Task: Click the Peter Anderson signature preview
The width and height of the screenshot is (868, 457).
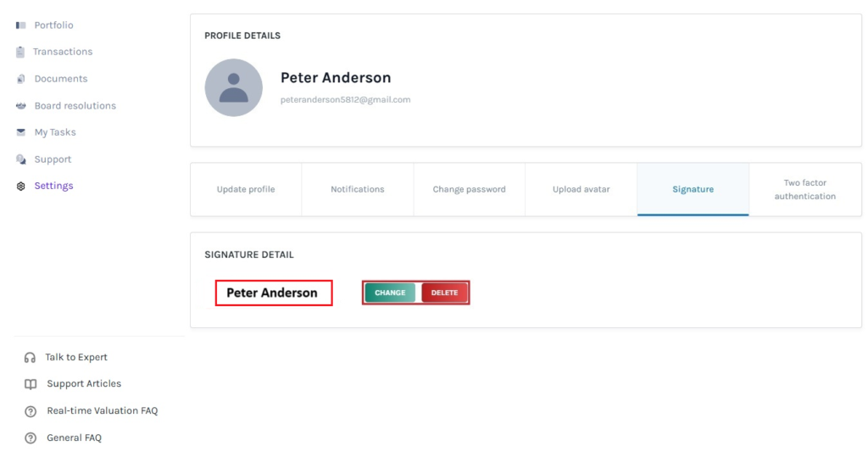Action: point(274,293)
